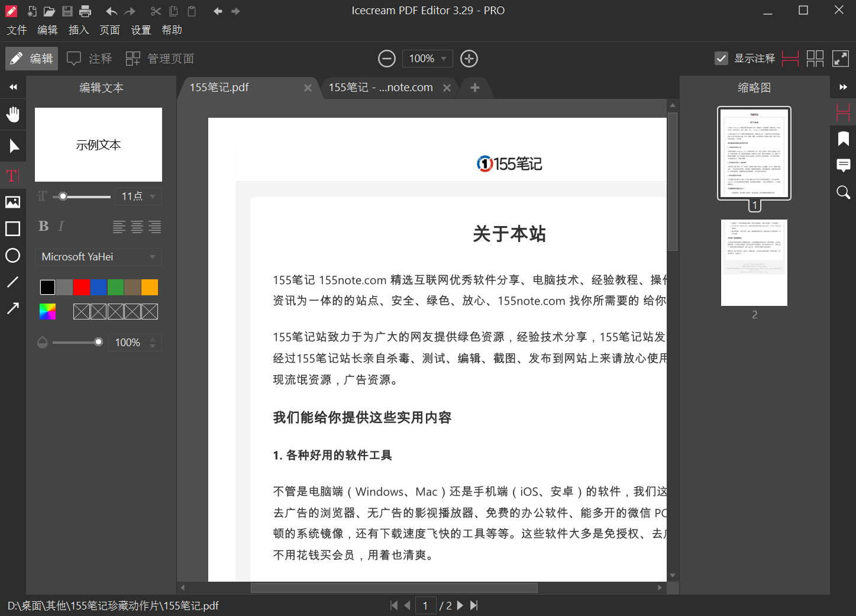Switch to 注释 annotation mode

[x=89, y=59]
